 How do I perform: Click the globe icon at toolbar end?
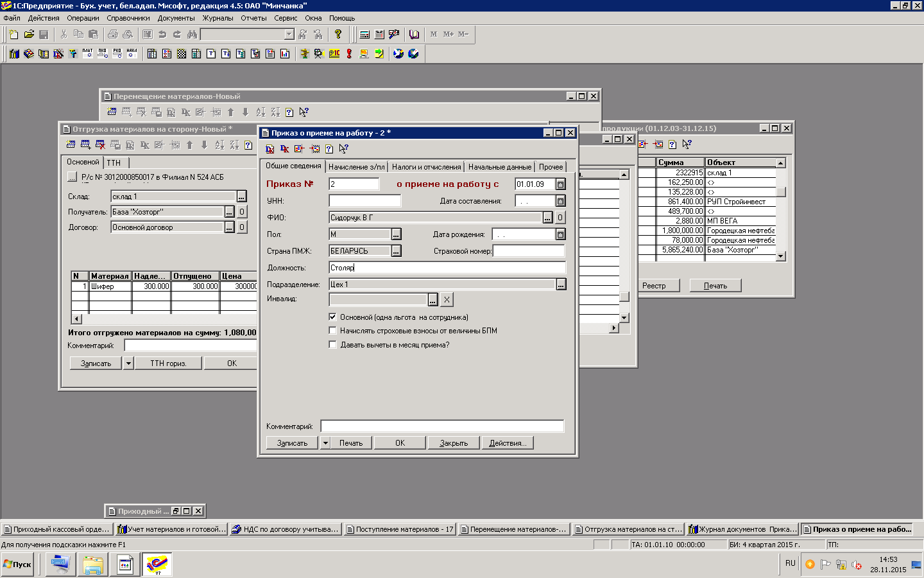tap(413, 53)
